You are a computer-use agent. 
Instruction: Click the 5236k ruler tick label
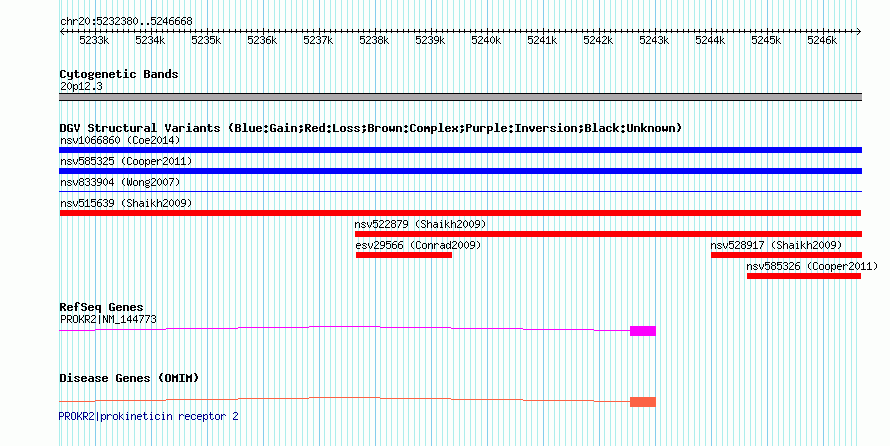[262, 40]
